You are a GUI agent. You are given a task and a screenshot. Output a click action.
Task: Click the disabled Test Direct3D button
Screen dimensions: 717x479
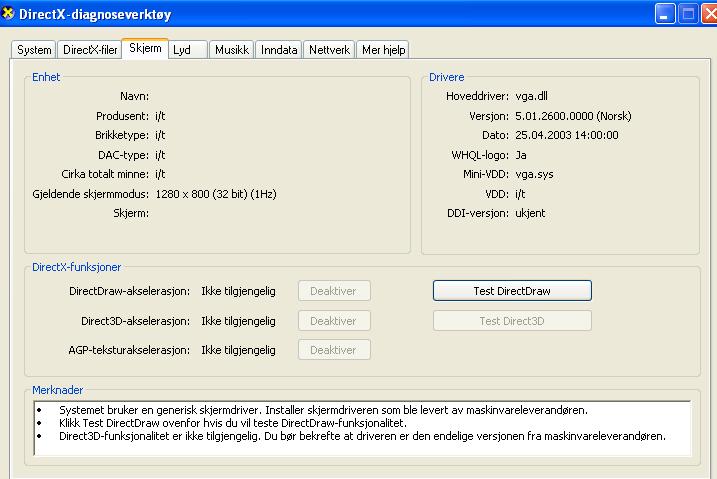tap(512, 321)
